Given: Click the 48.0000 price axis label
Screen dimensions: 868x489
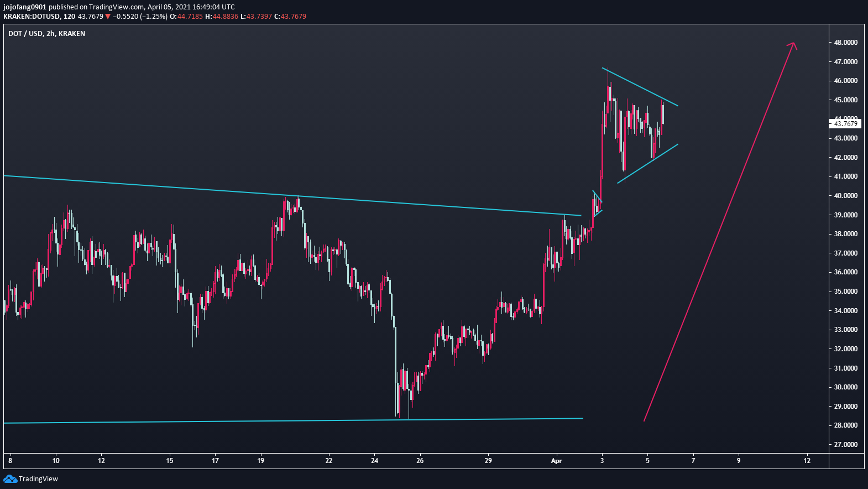Looking at the screenshot, I should [x=846, y=43].
